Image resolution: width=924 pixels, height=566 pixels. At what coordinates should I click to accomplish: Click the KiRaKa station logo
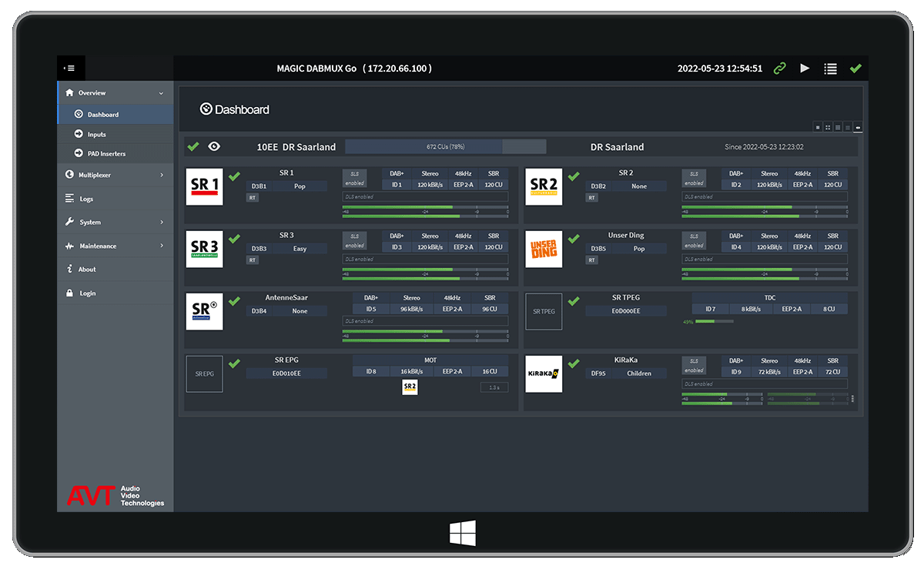click(544, 373)
